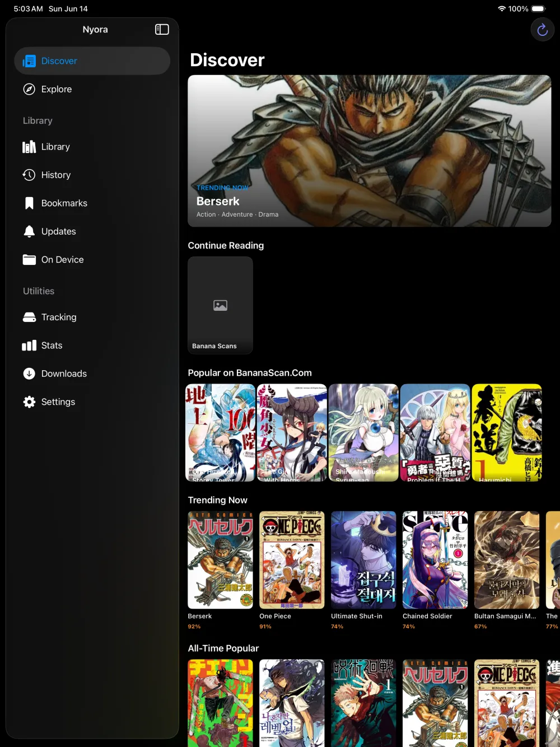The height and width of the screenshot is (747, 560).
Task: Open The Girl With Horns cover
Action: point(292,432)
